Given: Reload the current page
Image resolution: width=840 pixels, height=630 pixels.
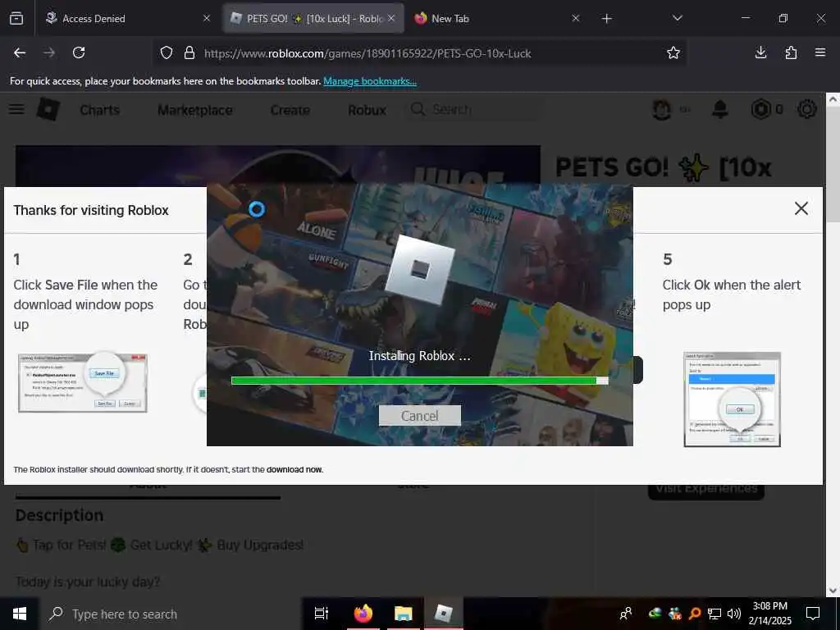Looking at the screenshot, I should pyautogui.click(x=79, y=52).
